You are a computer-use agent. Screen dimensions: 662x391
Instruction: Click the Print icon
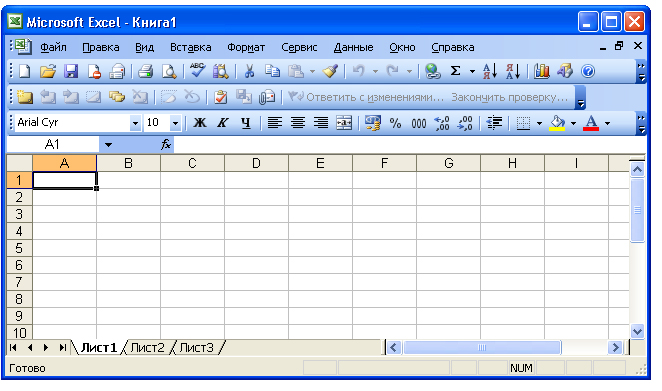tap(145, 71)
